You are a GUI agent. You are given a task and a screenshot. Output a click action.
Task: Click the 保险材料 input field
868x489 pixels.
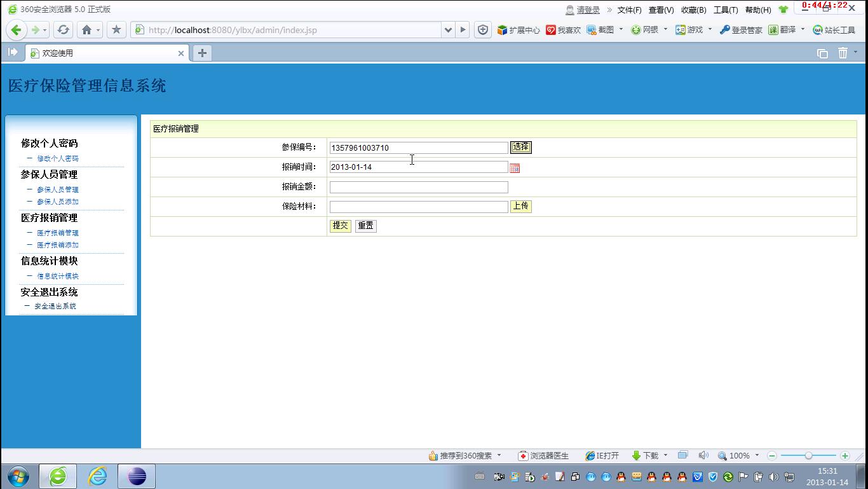pyautogui.click(x=419, y=207)
